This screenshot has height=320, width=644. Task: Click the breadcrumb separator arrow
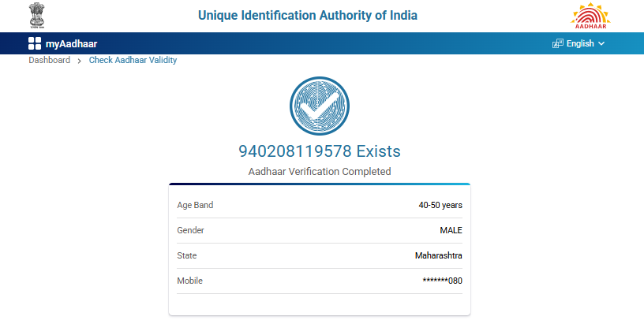pyautogui.click(x=80, y=61)
